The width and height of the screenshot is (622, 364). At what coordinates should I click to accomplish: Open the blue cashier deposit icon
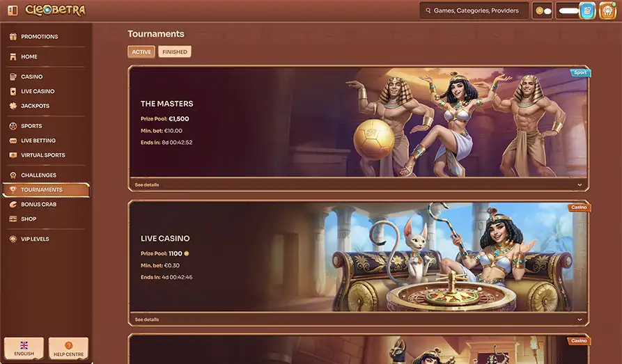pyautogui.click(x=587, y=10)
